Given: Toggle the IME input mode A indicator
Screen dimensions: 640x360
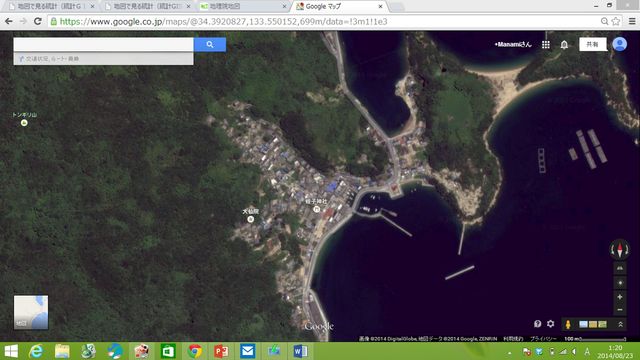Looking at the screenshot, I should pyautogui.click(x=587, y=351).
